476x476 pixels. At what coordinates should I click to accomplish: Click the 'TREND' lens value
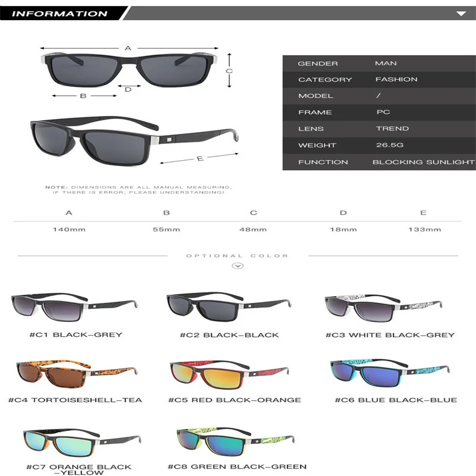[x=393, y=129]
